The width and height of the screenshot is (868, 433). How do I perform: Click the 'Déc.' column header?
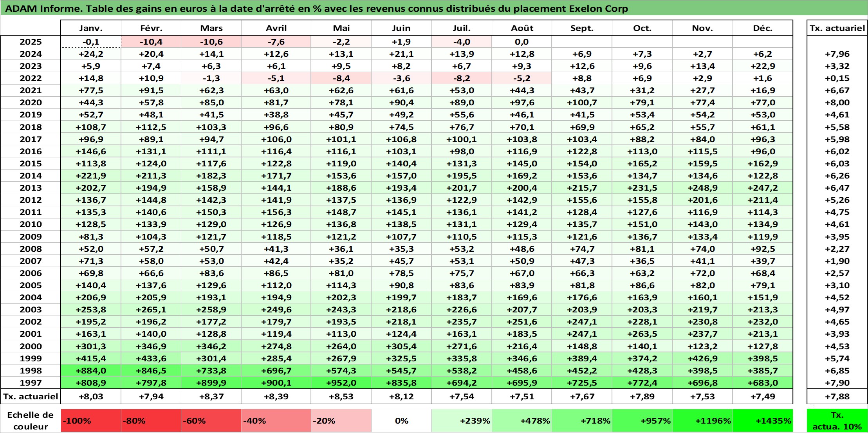point(763,28)
